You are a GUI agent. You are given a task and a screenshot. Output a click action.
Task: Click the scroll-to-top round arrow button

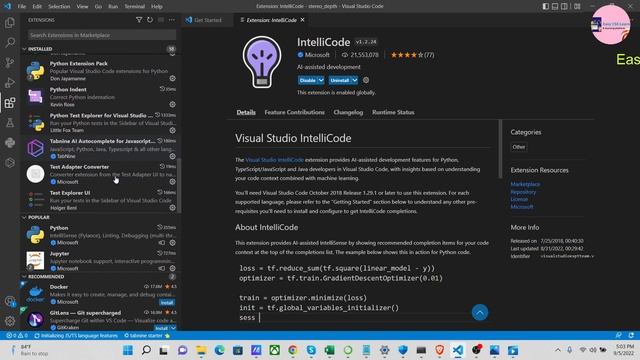tap(480, 313)
